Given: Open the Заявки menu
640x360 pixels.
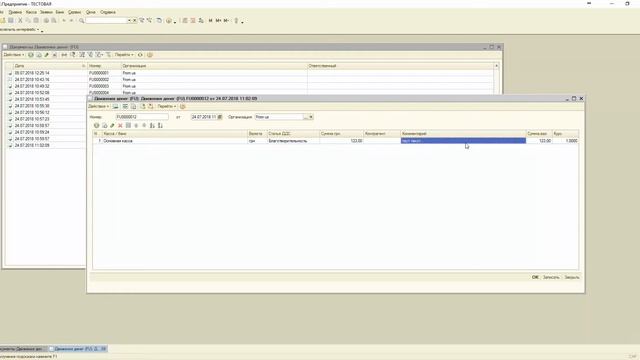Looking at the screenshot, I should (46, 12).
